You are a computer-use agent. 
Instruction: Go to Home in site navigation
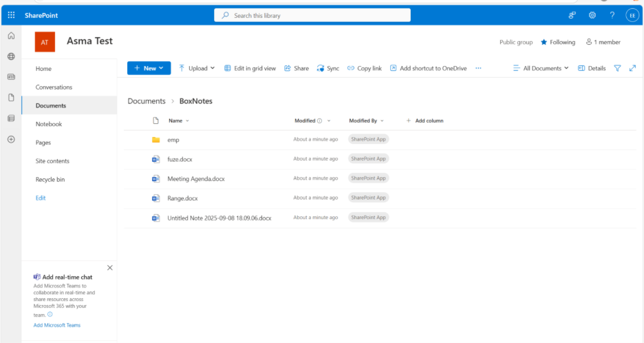click(43, 69)
